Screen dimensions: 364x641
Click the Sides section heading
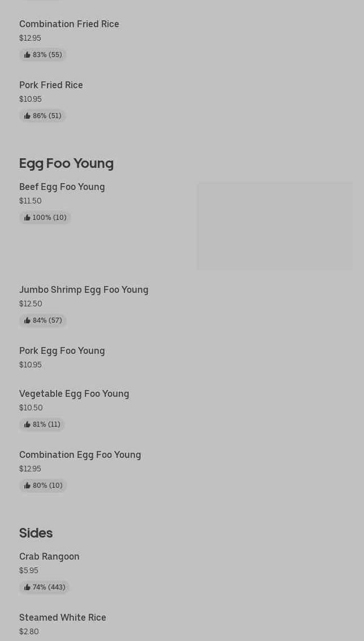pyautogui.click(x=36, y=532)
